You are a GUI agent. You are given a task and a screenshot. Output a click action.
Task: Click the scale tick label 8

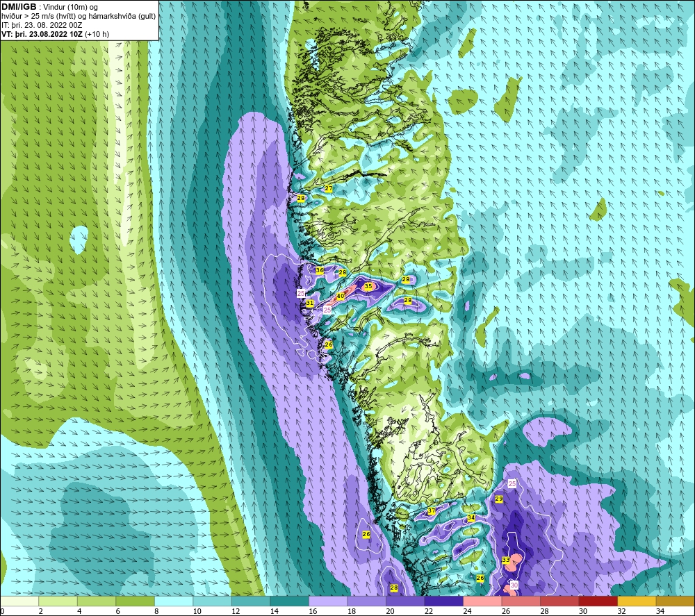[x=156, y=612]
